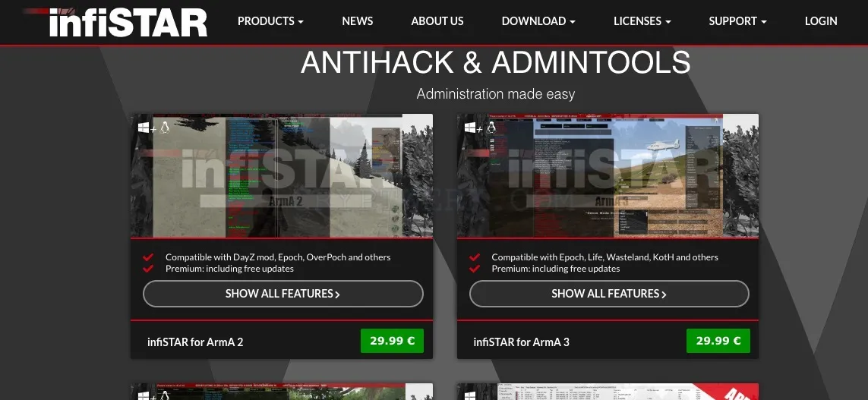Open the ABOUT US page
This screenshot has height=400, width=868.
point(437,21)
